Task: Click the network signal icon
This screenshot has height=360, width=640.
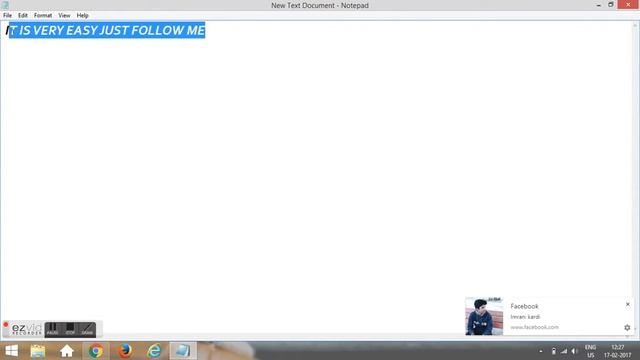Action: click(564, 351)
